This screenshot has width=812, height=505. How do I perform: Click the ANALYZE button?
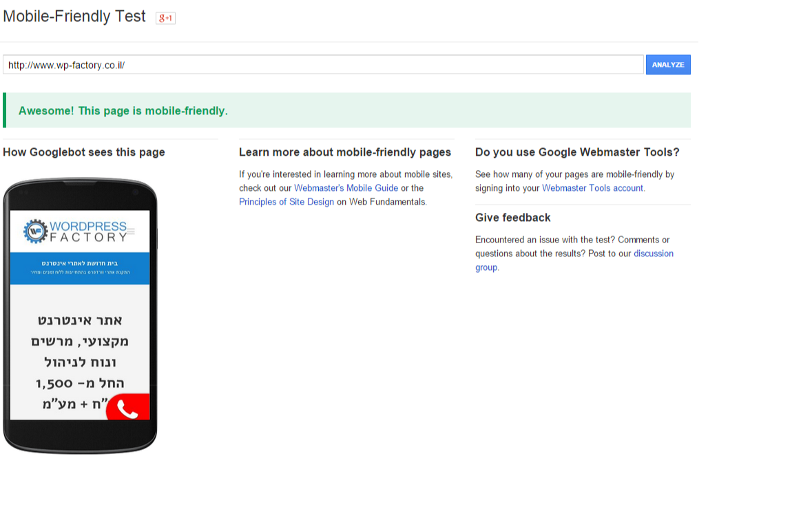tap(668, 65)
